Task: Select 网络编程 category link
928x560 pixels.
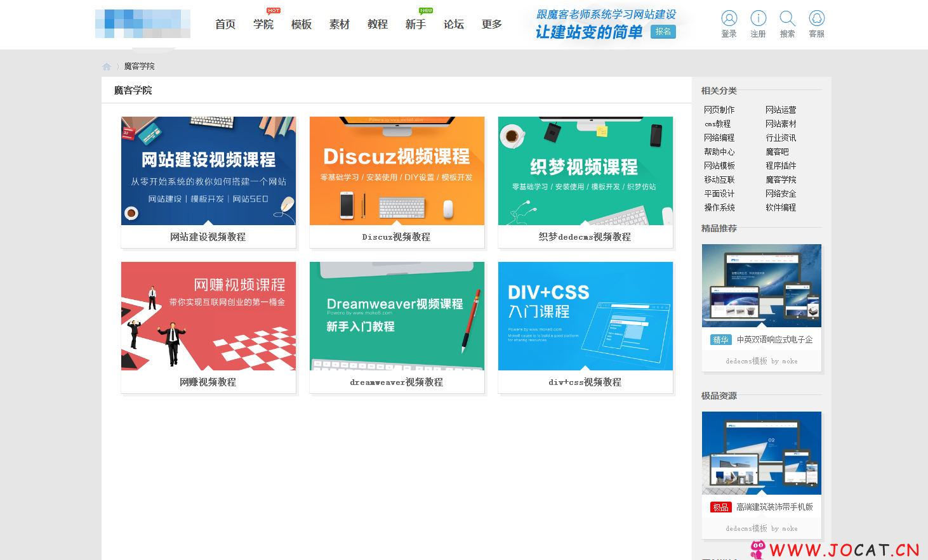Action: click(719, 138)
